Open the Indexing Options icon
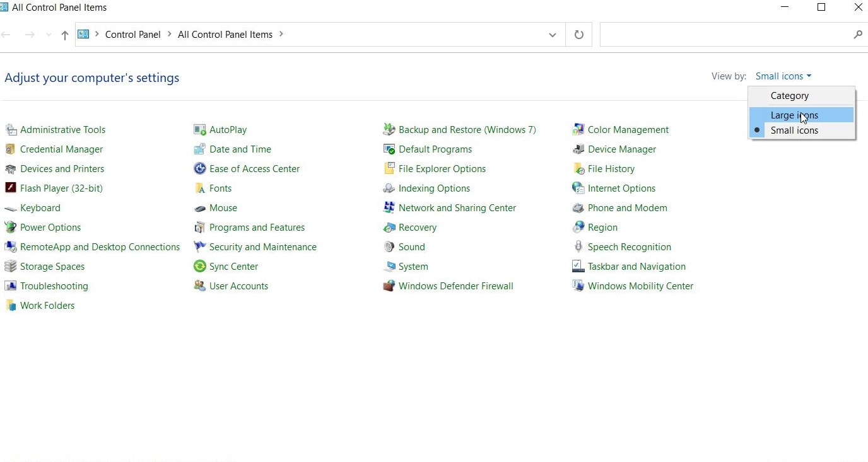This screenshot has height=462, width=868. click(x=389, y=188)
